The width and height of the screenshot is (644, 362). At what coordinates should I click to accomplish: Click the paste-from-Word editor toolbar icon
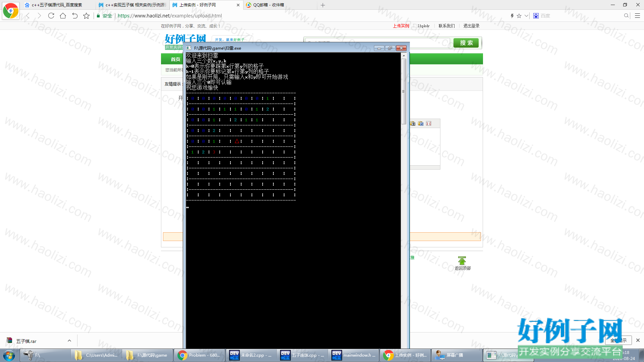(421, 124)
